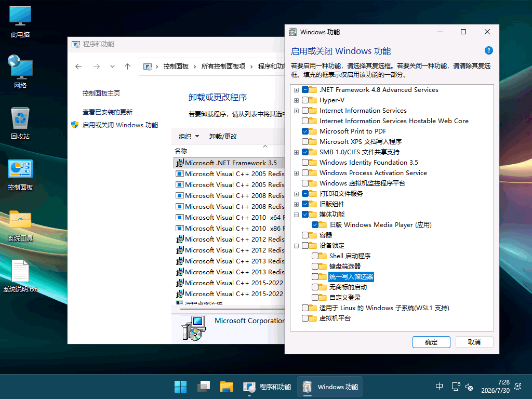This screenshot has height=399, width=532.
Task: Click the Windows 功能 title bar icon
Action: [293, 32]
